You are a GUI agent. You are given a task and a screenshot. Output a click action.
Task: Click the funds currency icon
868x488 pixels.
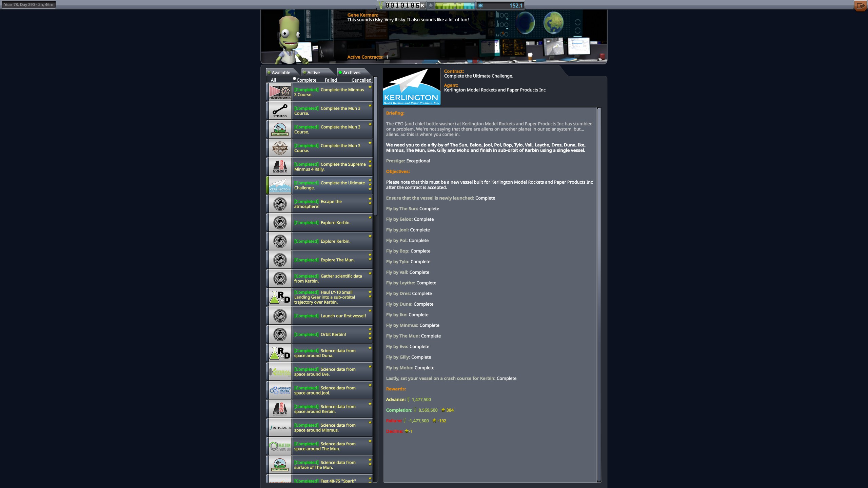pos(381,5)
